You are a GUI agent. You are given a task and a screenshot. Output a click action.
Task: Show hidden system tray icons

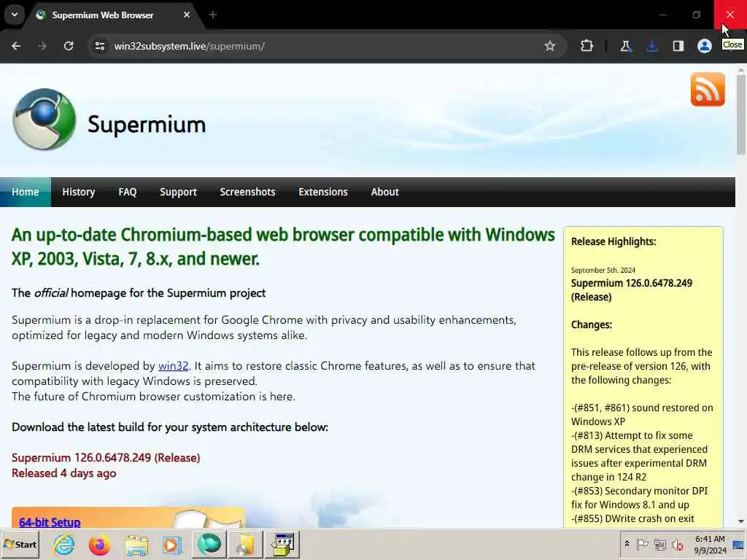click(627, 544)
